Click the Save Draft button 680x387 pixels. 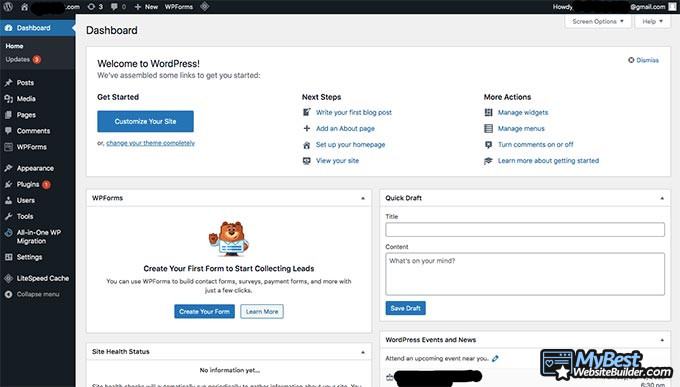[405, 308]
